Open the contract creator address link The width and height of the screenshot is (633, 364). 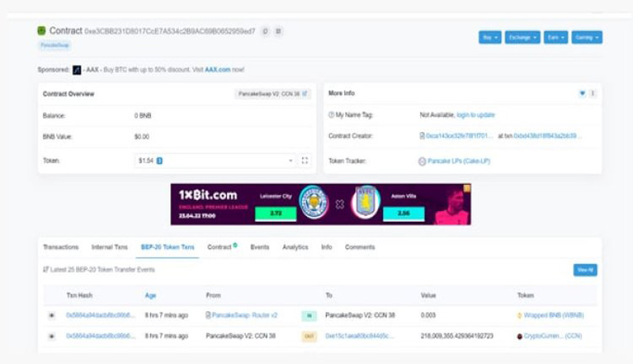(460, 136)
